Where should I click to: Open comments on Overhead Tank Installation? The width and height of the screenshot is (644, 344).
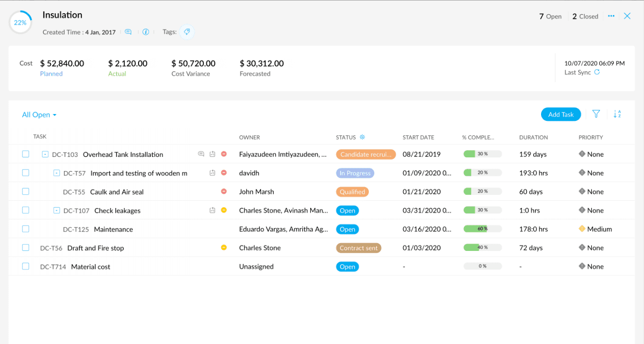click(201, 153)
